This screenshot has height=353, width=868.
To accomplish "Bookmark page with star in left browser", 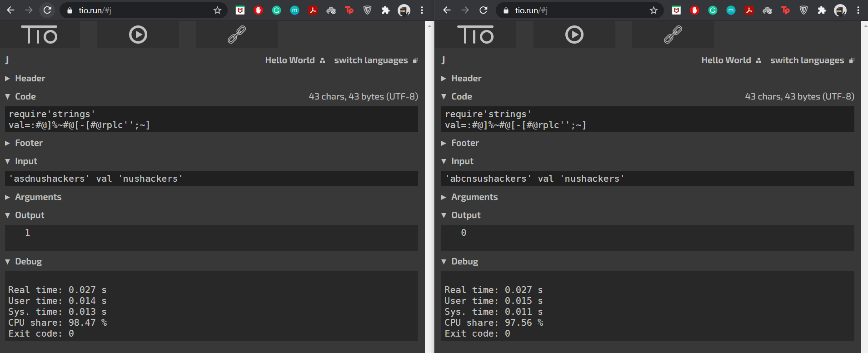I will (x=217, y=10).
